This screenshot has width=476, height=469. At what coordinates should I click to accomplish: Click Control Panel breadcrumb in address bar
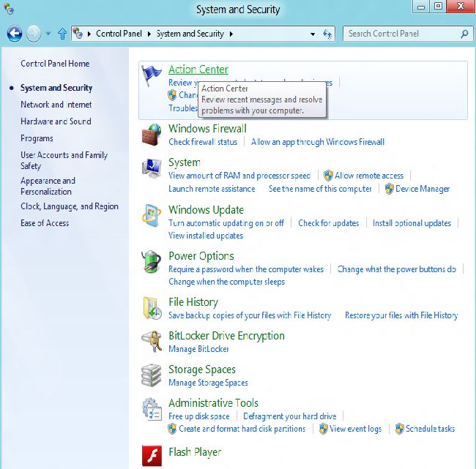pyautogui.click(x=119, y=34)
